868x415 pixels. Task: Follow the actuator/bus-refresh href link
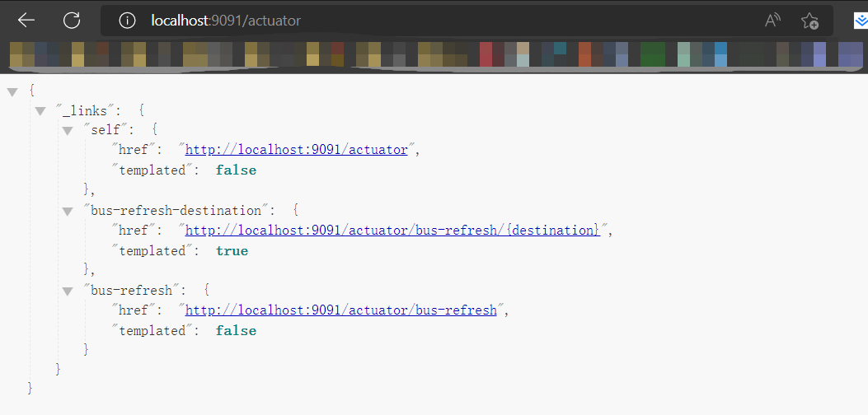[x=340, y=310]
